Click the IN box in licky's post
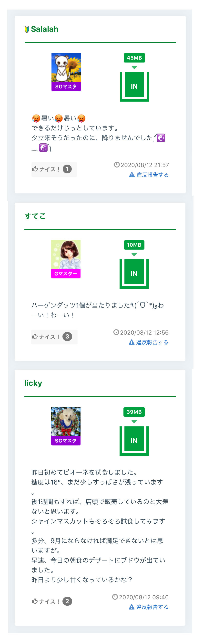Image resolution: width=203 pixels, height=644 pixels. 134,440
